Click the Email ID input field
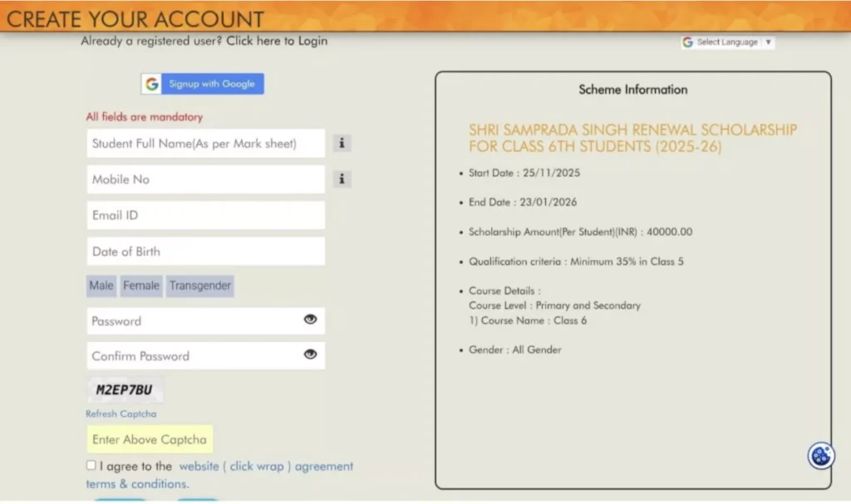This screenshot has width=851, height=504. [205, 215]
